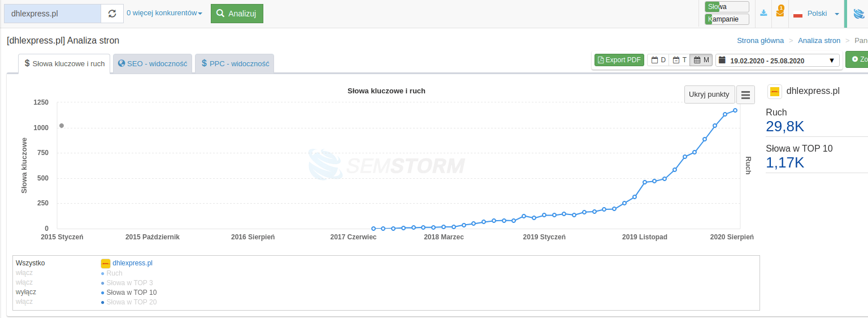Click the Polish flag icon
Screen dimensions: 868x318
[x=798, y=14]
